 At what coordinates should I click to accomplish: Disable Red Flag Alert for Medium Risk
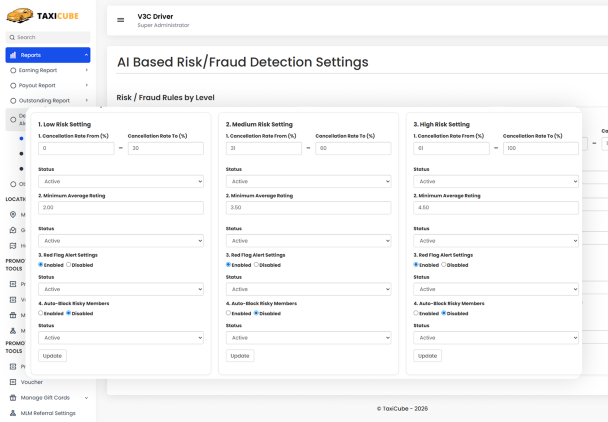(257, 265)
